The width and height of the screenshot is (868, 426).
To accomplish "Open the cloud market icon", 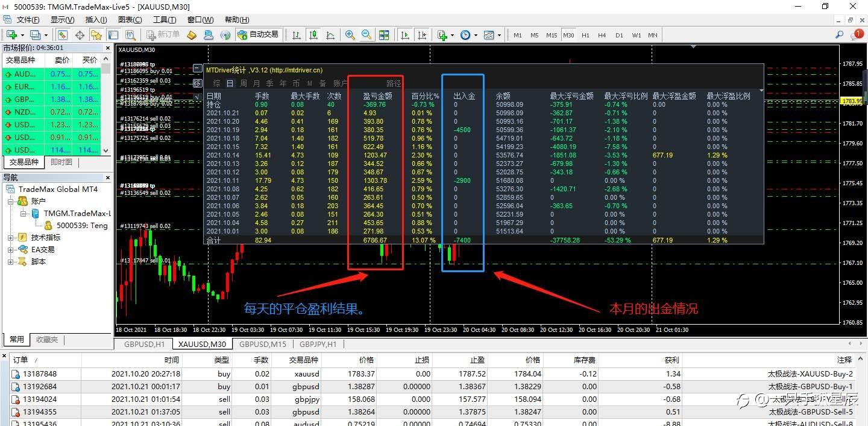I will [x=209, y=35].
